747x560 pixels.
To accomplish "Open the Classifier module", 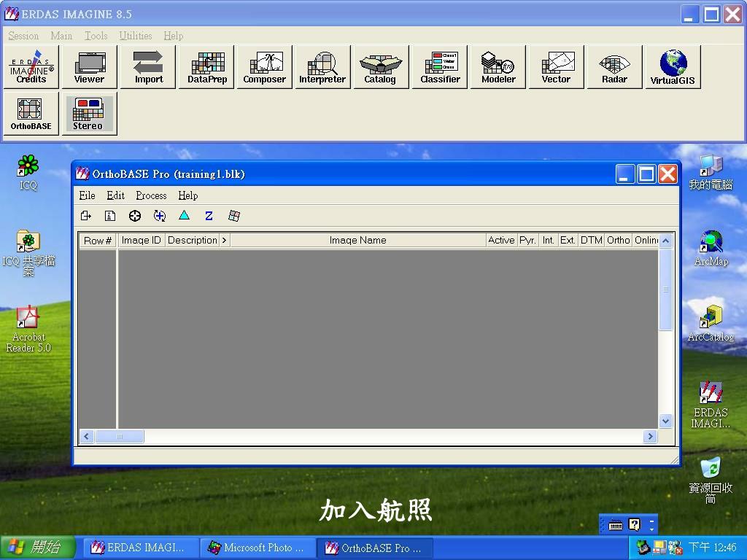I will 440,67.
